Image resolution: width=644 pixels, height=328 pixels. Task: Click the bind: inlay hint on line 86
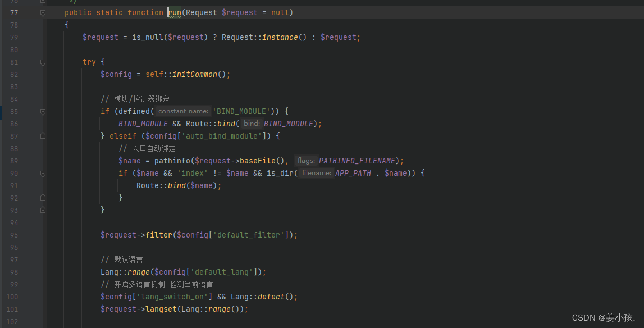pos(252,124)
